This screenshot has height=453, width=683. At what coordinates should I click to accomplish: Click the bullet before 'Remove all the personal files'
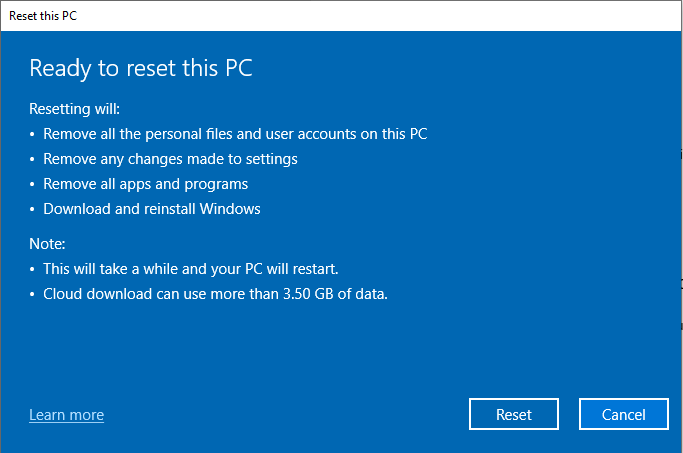coord(32,134)
